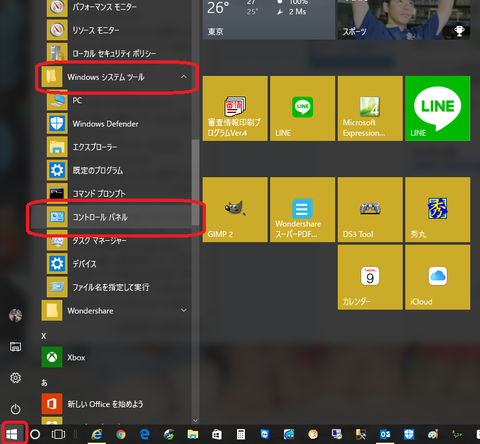Launch Windows Defender from the app list
The image size is (480, 444).
click(115, 124)
